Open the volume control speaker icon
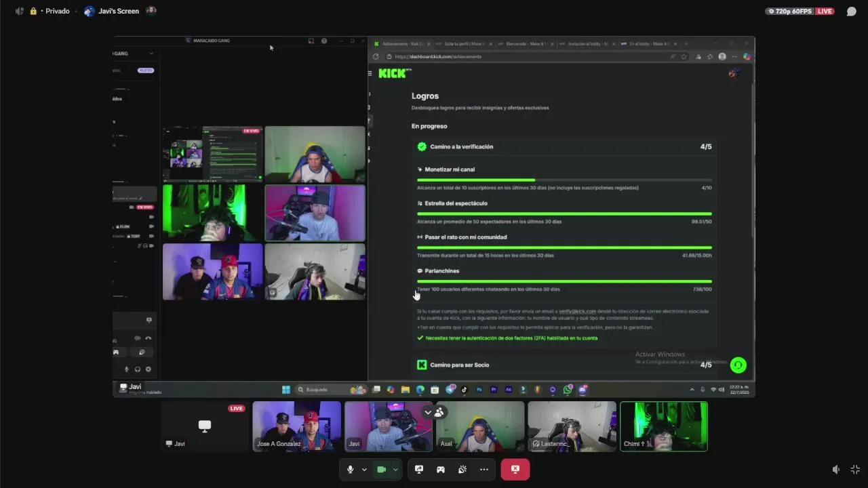 click(x=836, y=469)
